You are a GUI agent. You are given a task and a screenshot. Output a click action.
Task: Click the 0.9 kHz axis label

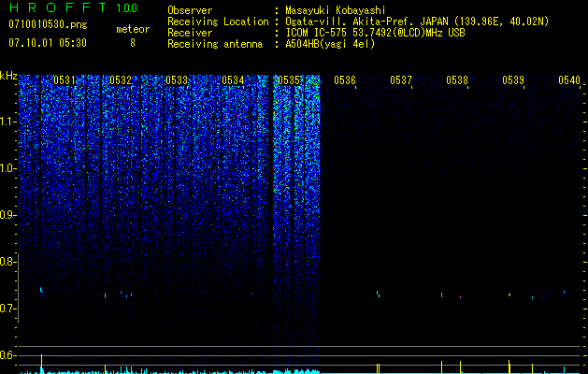click(x=7, y=215)
